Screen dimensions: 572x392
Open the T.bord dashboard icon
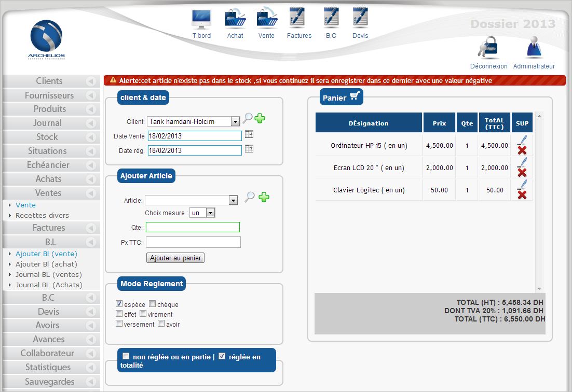pyautogui.click(x=201, y=20)
